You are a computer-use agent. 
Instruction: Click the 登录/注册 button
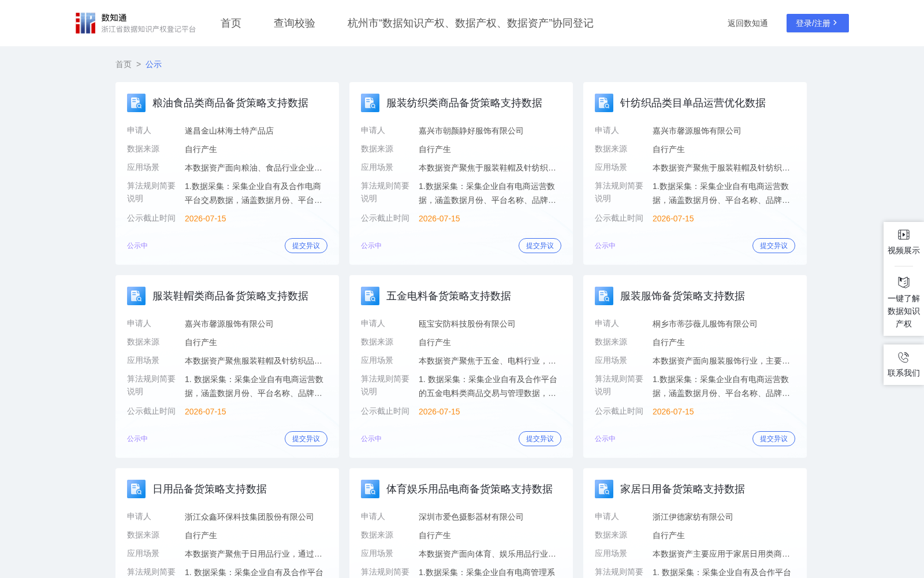pos(818,23)
